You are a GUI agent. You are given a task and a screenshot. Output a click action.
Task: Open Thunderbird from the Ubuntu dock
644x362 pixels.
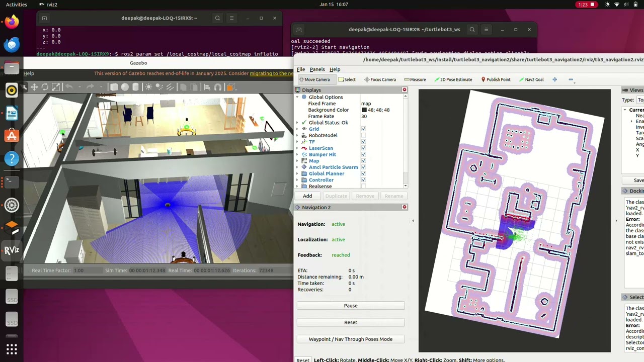coord(12,45)
